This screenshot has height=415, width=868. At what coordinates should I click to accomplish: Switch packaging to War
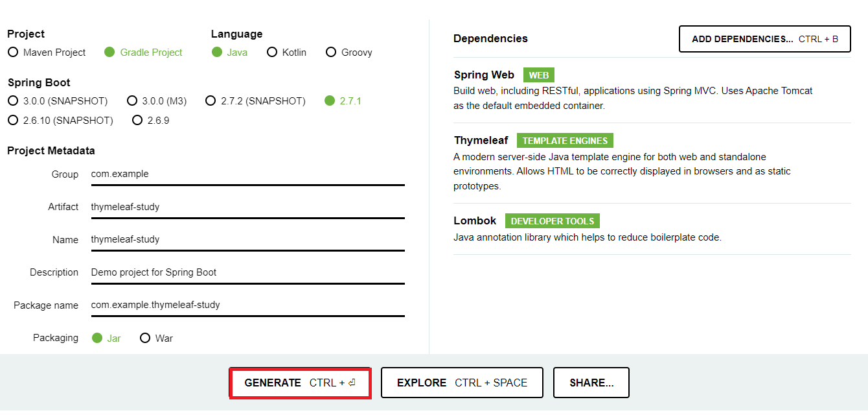coord(156,338)
